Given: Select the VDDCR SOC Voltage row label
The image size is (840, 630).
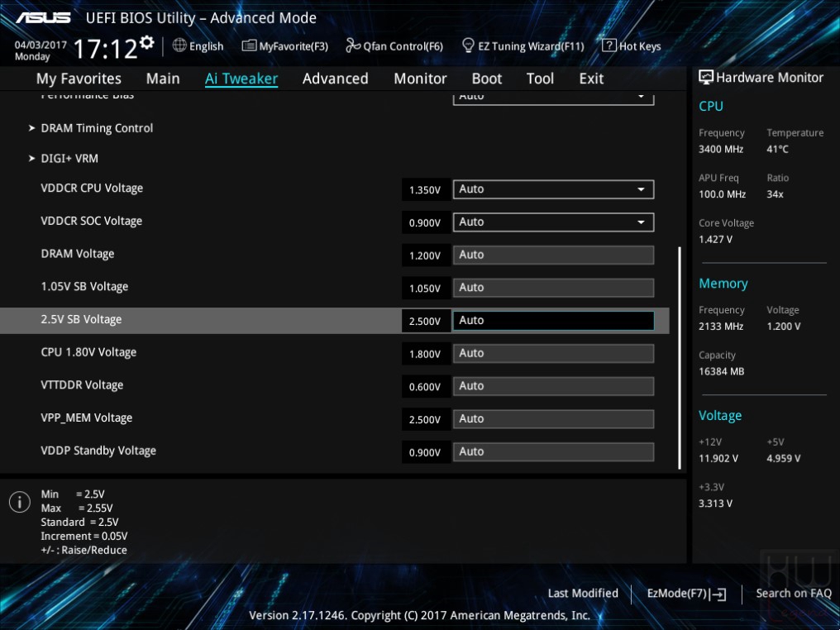Looking at the screenshot, I should tap(92, 222).
